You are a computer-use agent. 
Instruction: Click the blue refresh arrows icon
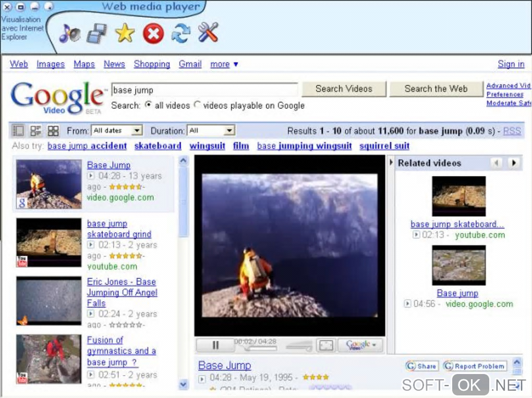coord(180,33)
